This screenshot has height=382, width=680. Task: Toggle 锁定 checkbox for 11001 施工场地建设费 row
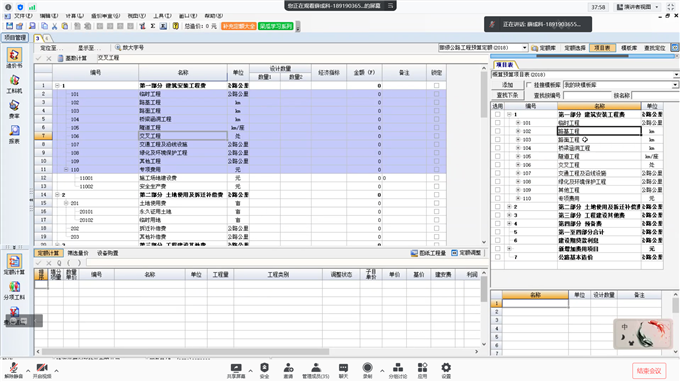pos(436,178)
